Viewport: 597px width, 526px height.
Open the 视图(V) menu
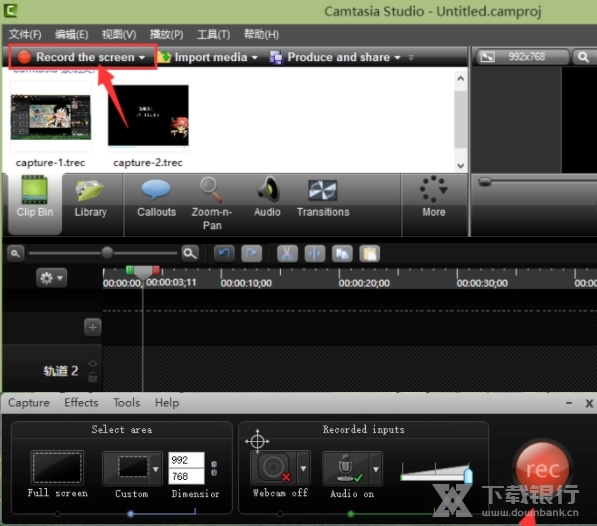pyautogui.click(x=119, y=35)
